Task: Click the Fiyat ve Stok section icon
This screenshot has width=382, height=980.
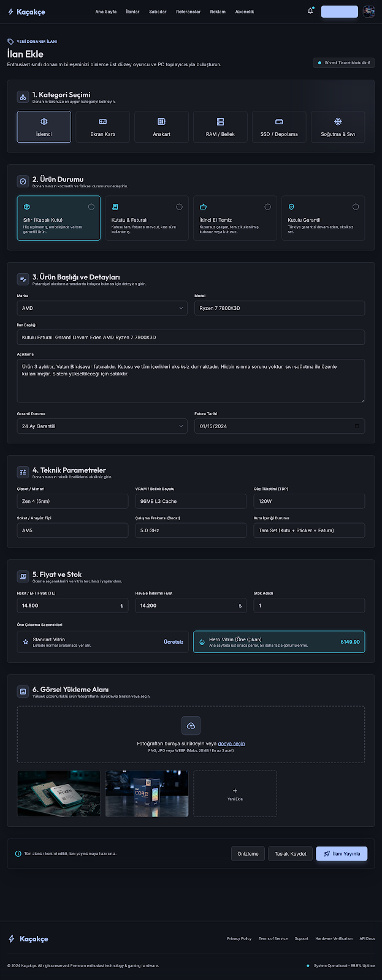Action: pos(23,576)
